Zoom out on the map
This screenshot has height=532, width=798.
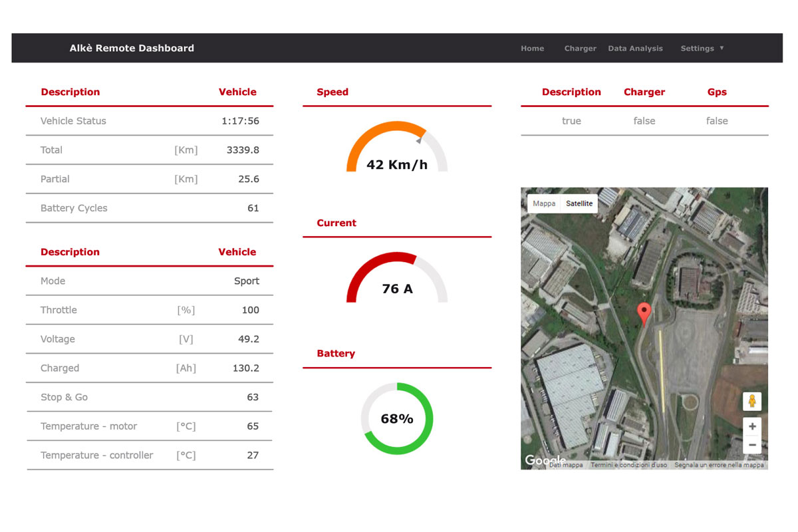pos(752,445)
